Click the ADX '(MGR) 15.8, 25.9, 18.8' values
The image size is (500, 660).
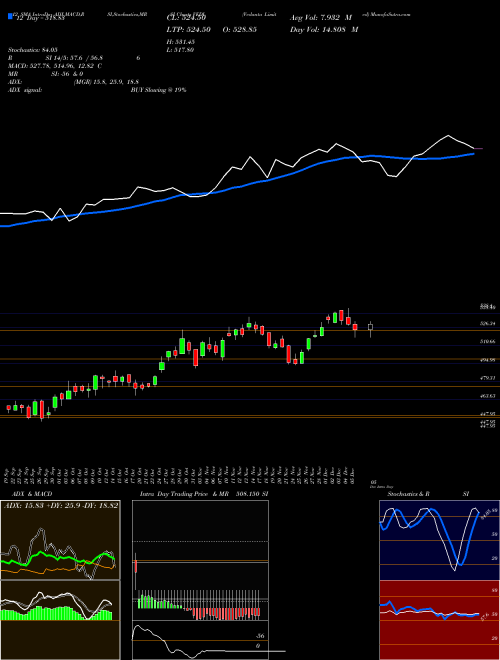coord(106,82)
